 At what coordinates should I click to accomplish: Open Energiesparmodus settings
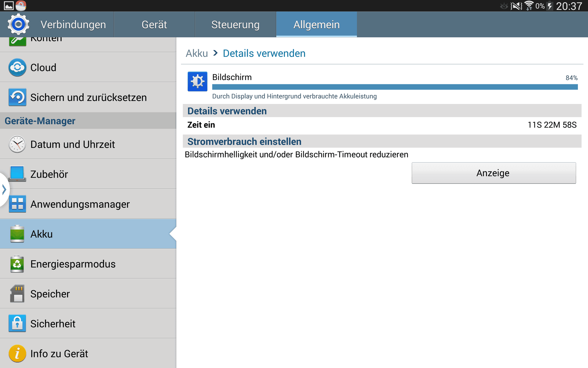(x=88, y=264)
